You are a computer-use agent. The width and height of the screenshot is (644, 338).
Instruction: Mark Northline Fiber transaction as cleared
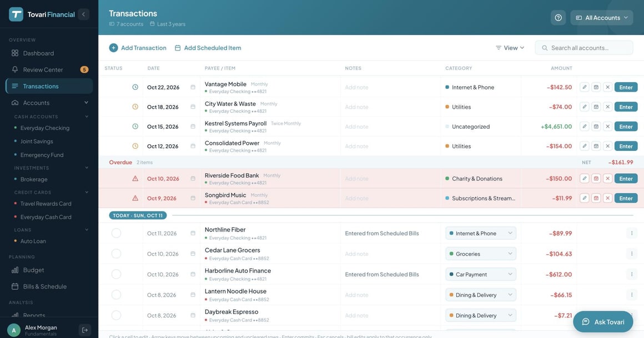point(116,233)
